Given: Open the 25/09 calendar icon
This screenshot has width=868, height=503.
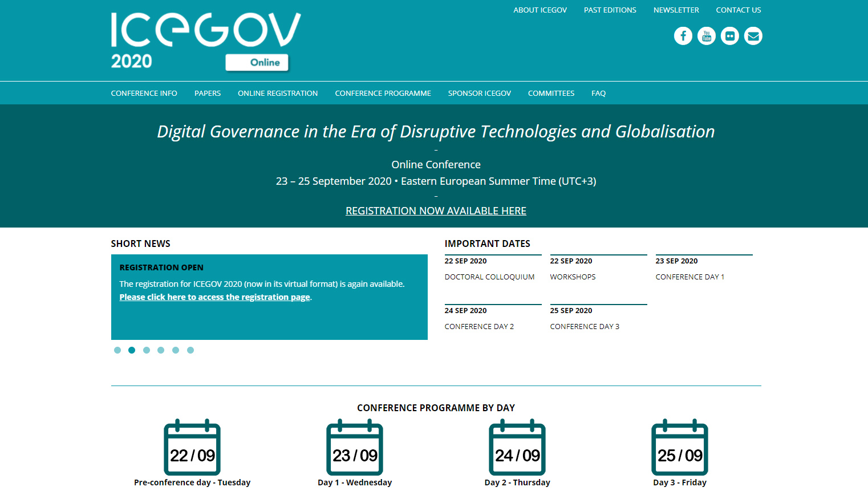Looking at the screenshot, I should (x=680, y=447).
